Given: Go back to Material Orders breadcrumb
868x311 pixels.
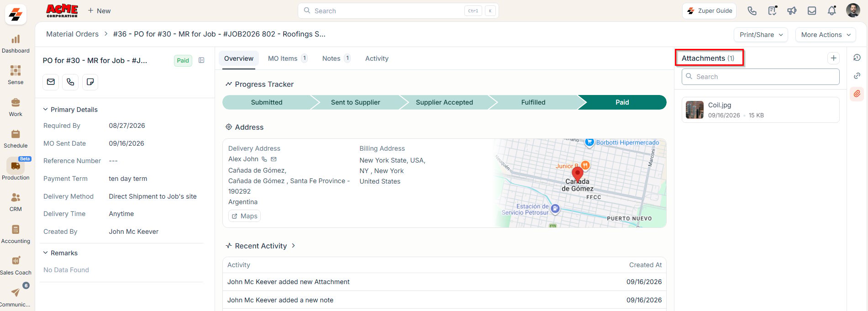Looking at the screenshot, I should pyautogui.click(x=72, y=34).
